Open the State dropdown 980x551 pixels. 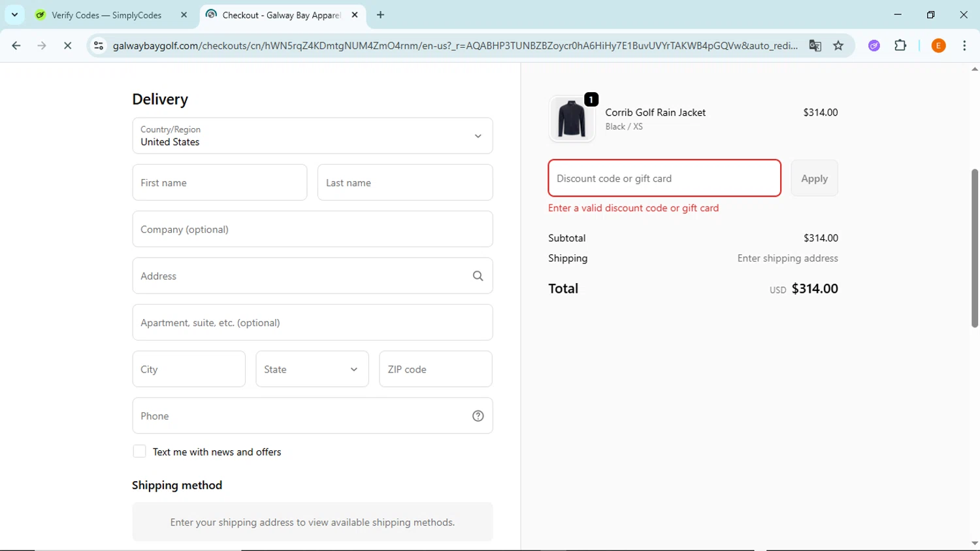(x=312, y=369)
